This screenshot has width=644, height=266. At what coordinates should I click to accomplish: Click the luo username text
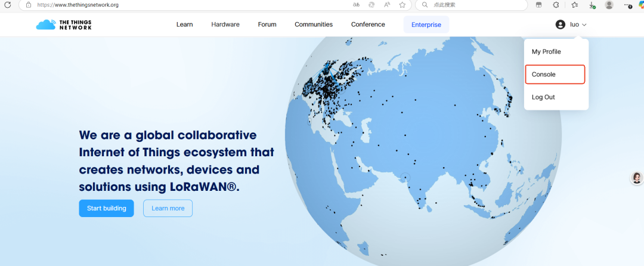pos(574,24)
